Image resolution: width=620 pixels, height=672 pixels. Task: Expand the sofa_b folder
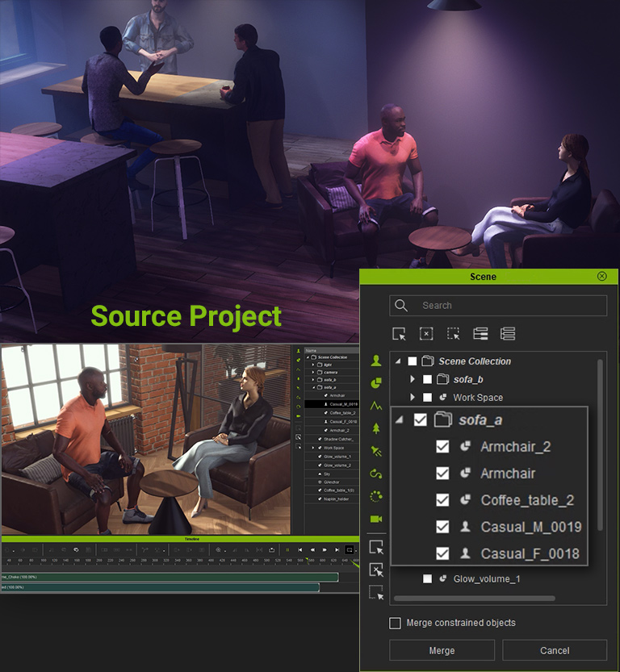(413, 379)
